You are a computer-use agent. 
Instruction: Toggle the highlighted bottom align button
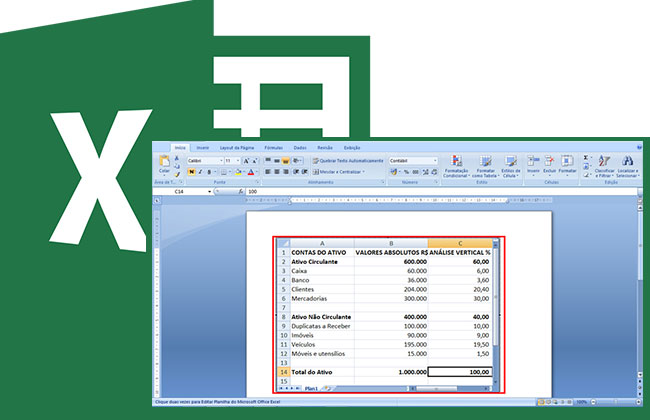[x=286, y=160]
